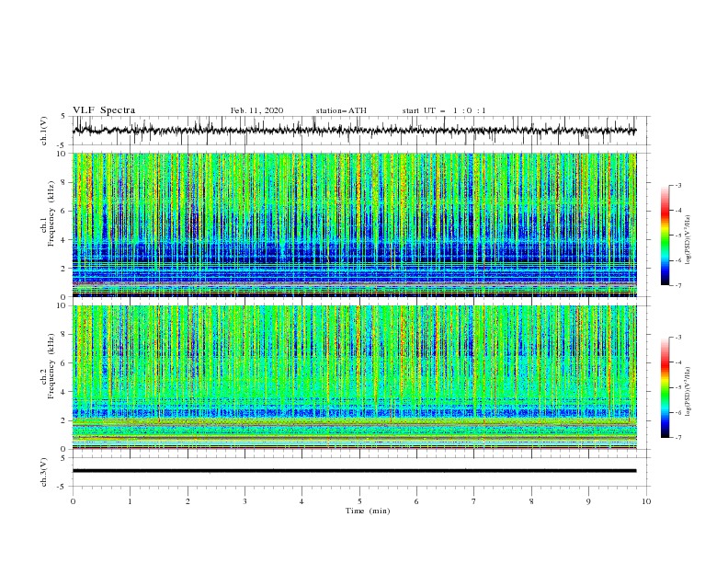Click the ch.1 spectrogram color scale bar
728x563 pixels.
pyautogui.click(x=665, y=236)
